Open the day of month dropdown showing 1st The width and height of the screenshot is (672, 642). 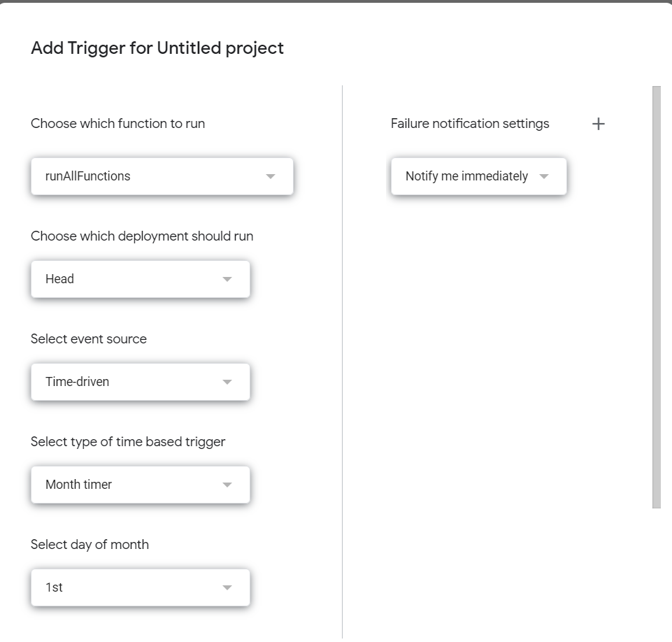140,587
